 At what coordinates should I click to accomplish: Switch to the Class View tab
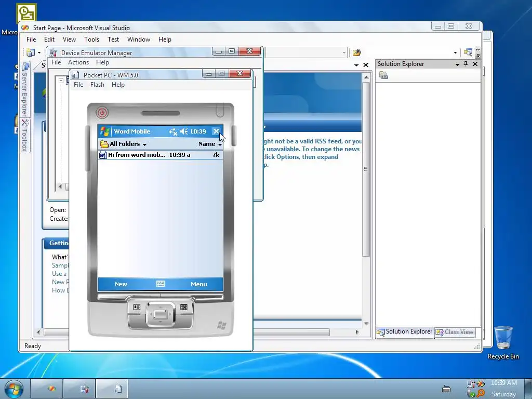[x=455, y=332]
